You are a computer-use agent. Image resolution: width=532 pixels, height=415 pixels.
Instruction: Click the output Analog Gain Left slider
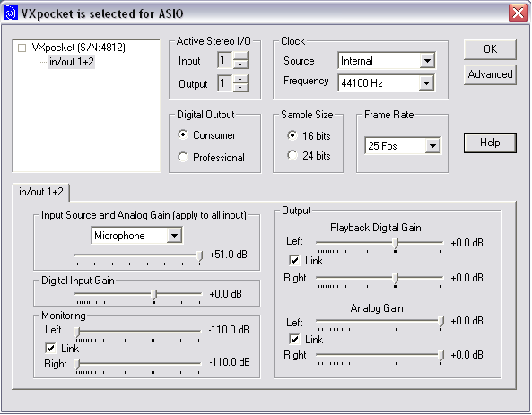point(379,321)
